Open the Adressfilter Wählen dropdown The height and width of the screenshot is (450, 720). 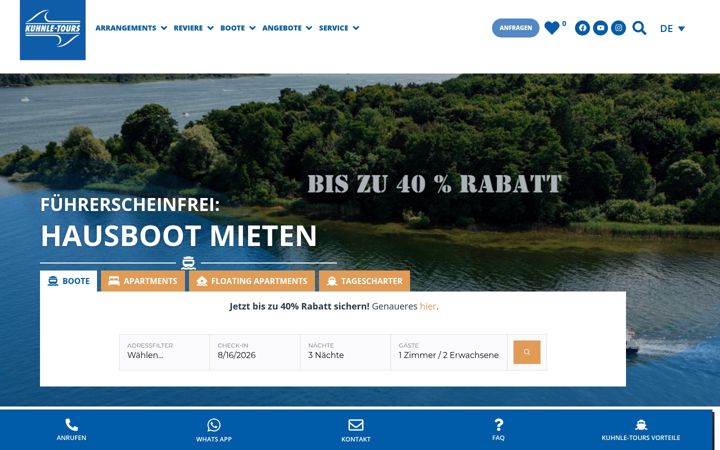tap(164, 352)
